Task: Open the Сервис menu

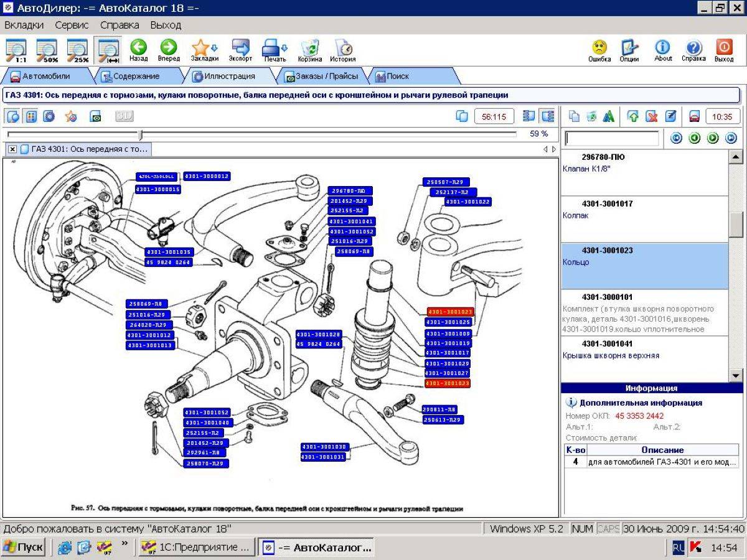Action: 72,25
